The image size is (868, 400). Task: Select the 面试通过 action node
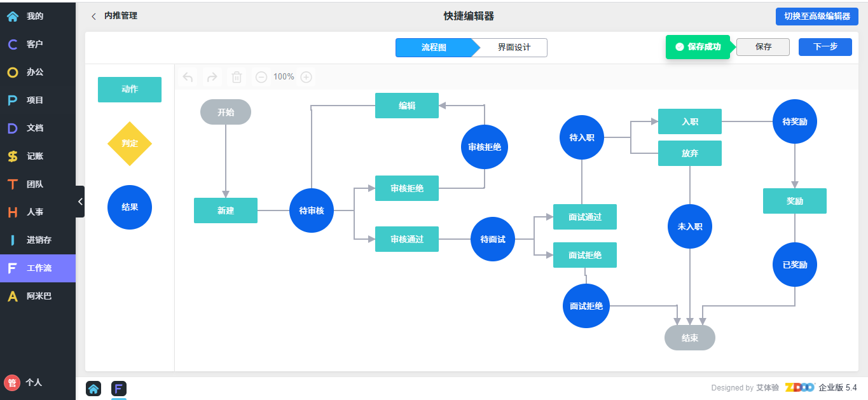click(x=584, y=217)
